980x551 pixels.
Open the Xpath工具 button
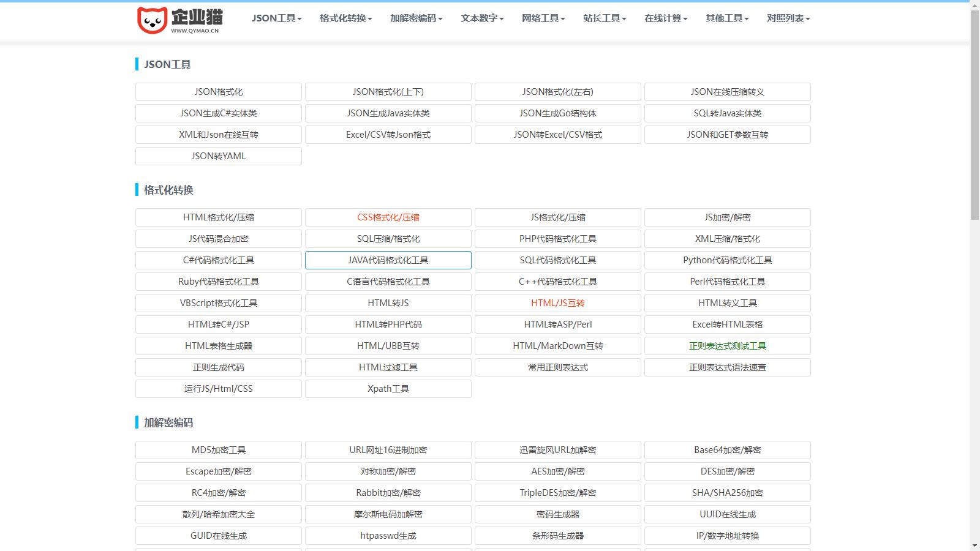point(388,389)
